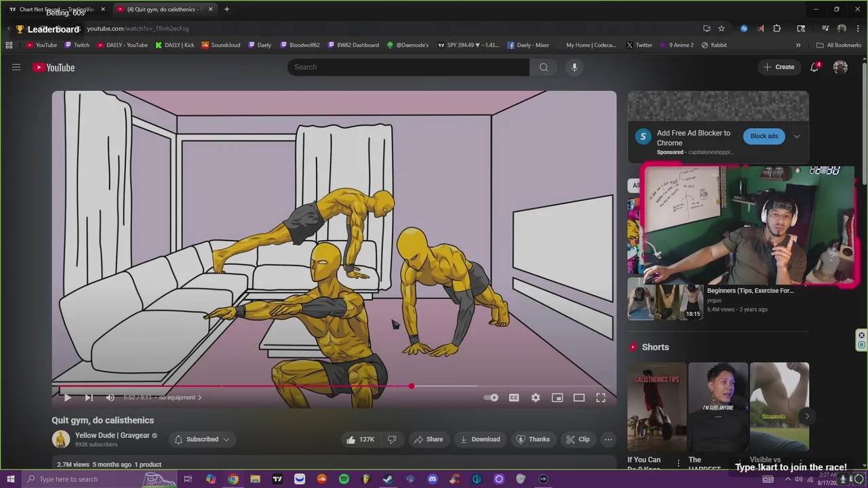
Task: Open Yellow Dude | Gravgear channel name link
Action: point(112,435)
